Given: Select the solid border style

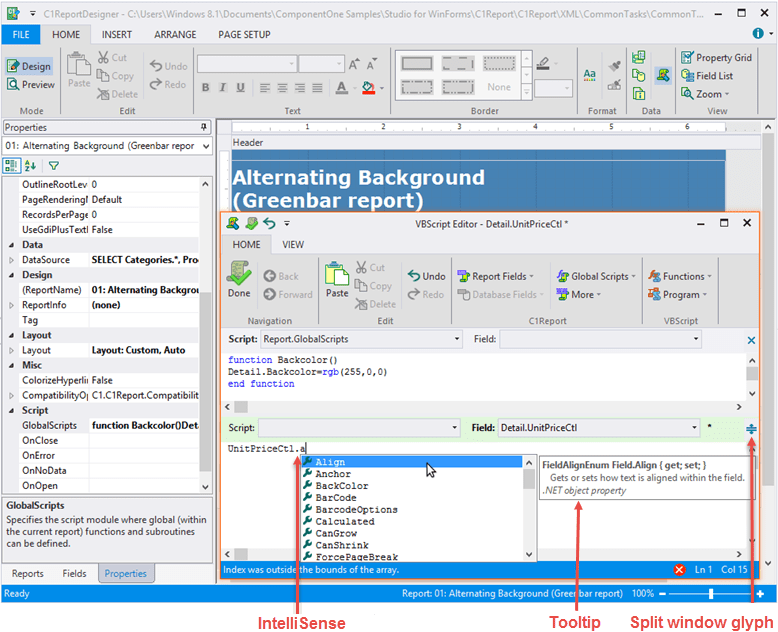Looking at the screenshot, I should coord(417,63).
